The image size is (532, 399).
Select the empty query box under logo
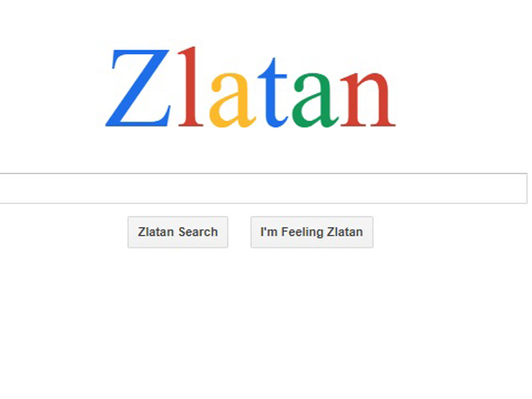263,188
